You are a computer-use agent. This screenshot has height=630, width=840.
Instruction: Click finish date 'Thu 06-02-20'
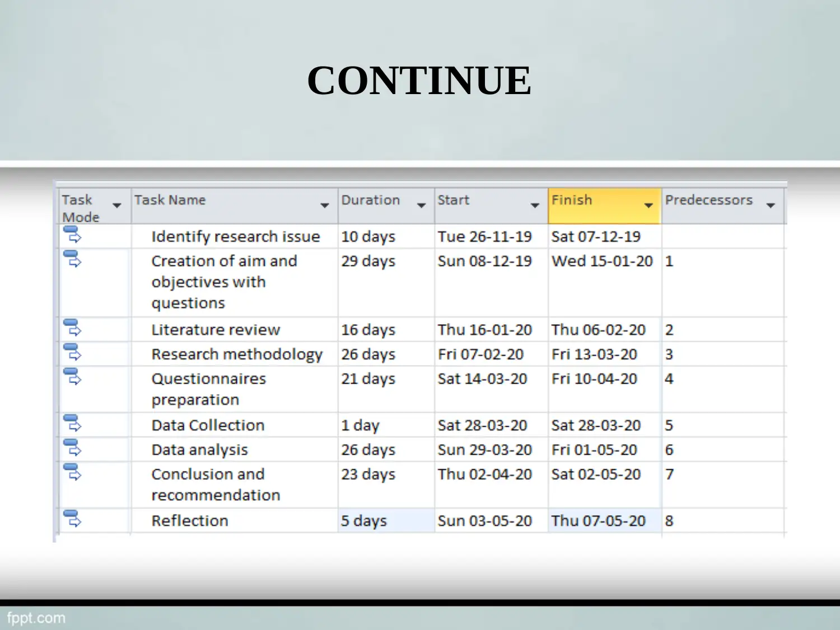[598, 330]
